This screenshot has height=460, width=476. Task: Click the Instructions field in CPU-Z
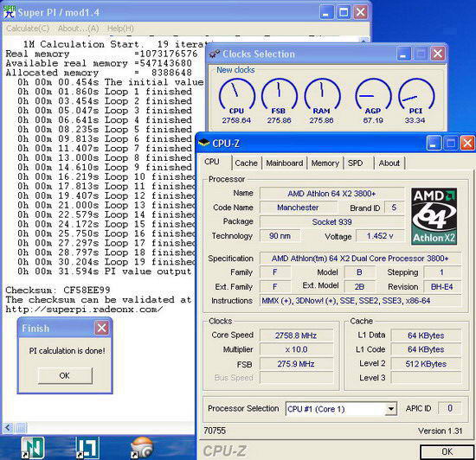coord(360,301)
